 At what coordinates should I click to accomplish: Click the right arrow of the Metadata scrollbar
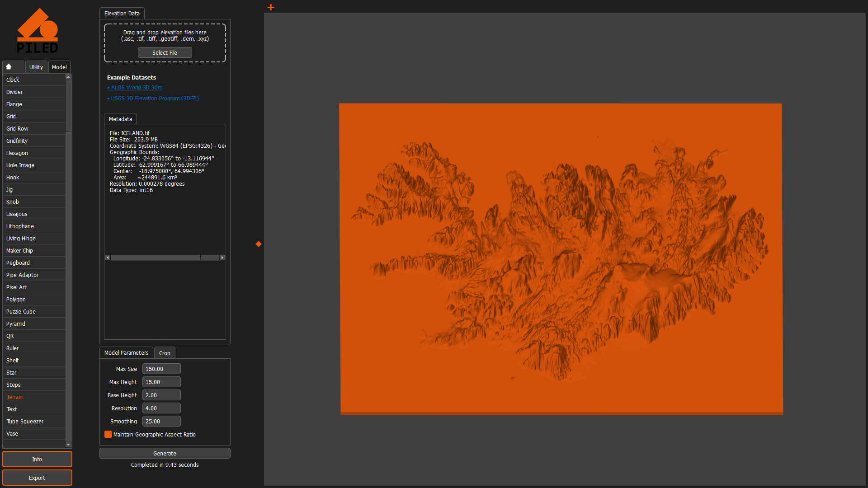[x=222, y=257]
